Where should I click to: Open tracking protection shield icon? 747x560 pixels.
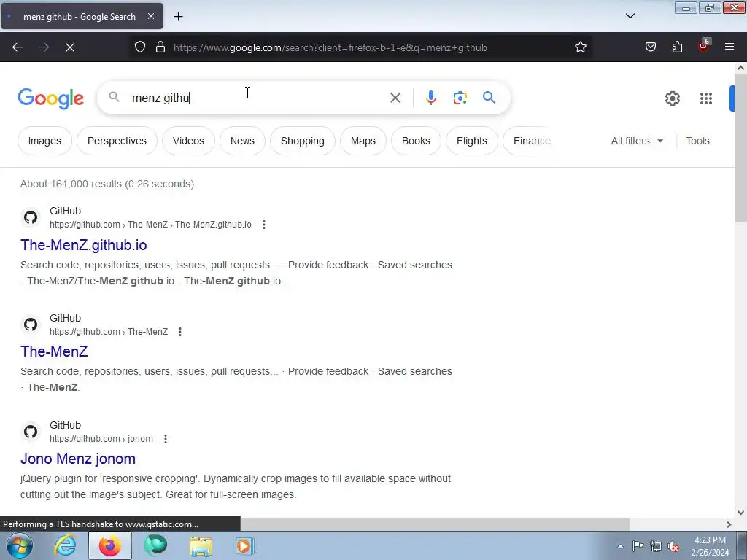pyautogui.click(x=139, y=47)
